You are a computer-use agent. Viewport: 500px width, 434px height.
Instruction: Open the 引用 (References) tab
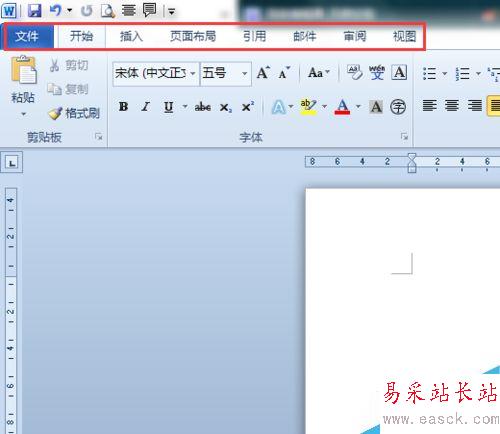click(254, 36)
